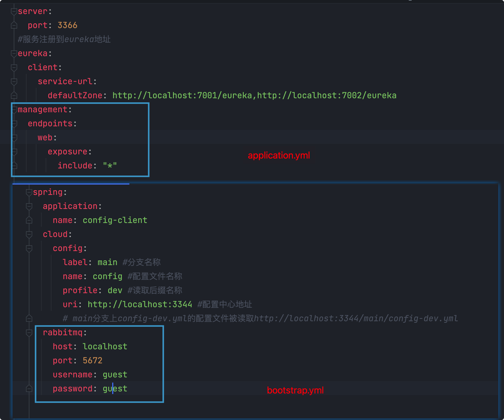Image resolution: width=504 pixels, height=420 pixels.
Task: Collapse the endpoints fold icon
Action: 15,124
